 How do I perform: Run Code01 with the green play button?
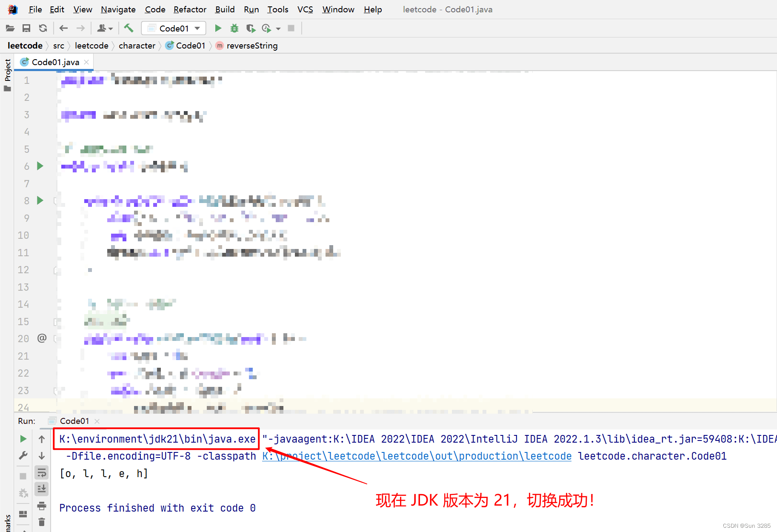218,29
